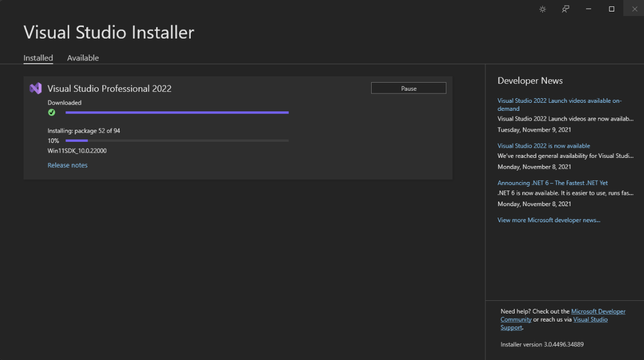Click the Downloaded status label
Screen dimensions: 644x360
point(64,103)
